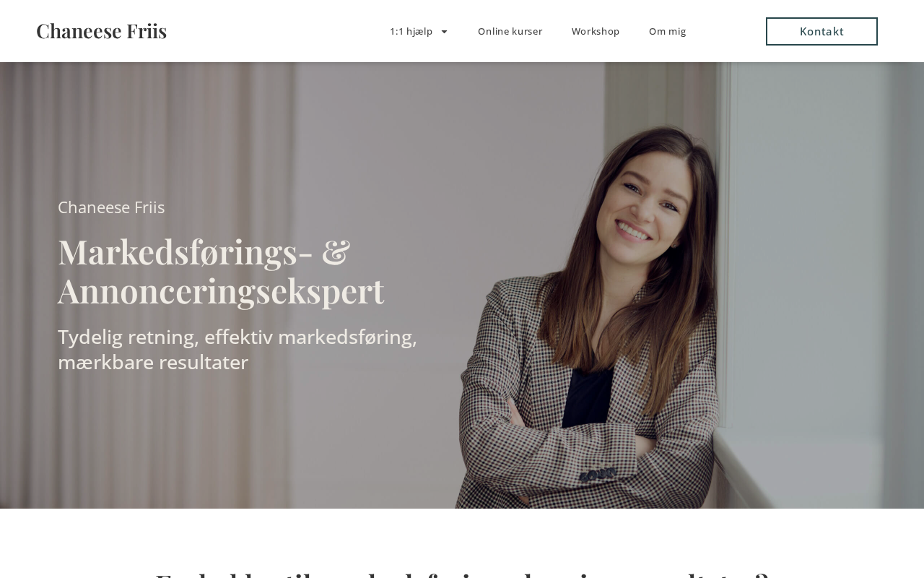
Task: Go to Online kurser page
Action: click(510, 31)
